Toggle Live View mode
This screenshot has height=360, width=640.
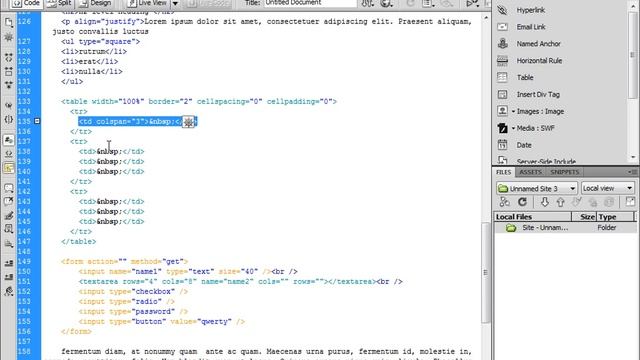147,3
